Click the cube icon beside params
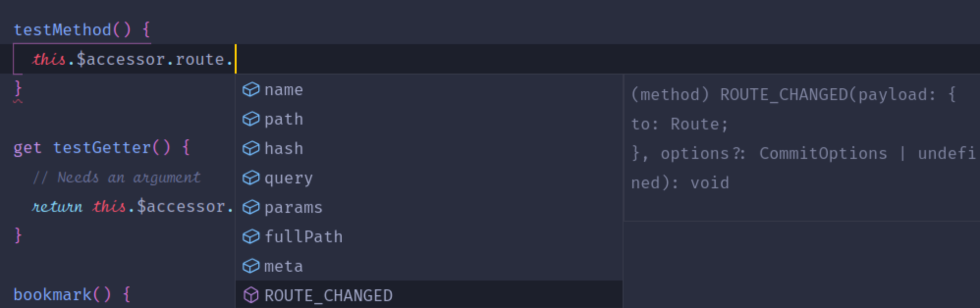980x308 pixels. (251, 207)
